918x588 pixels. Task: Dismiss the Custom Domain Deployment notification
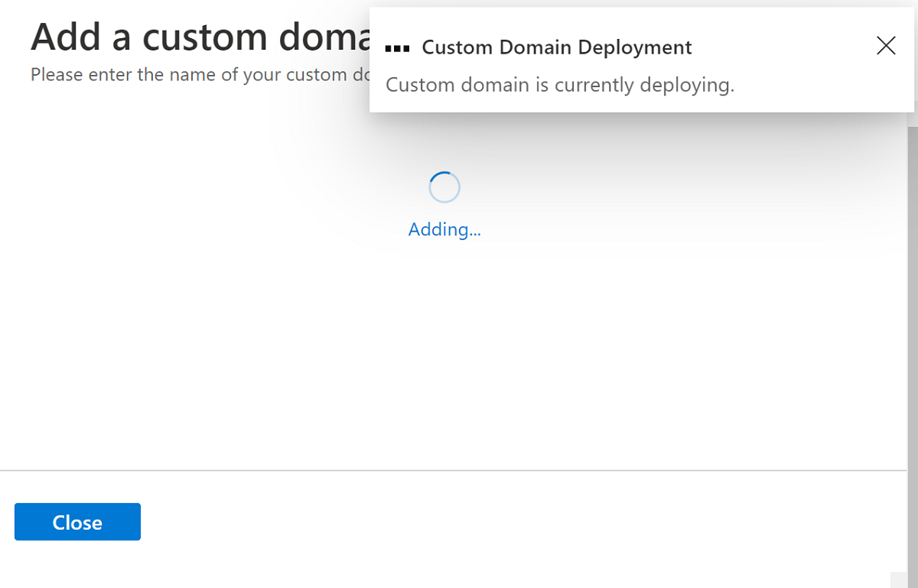tap(886, 46)
